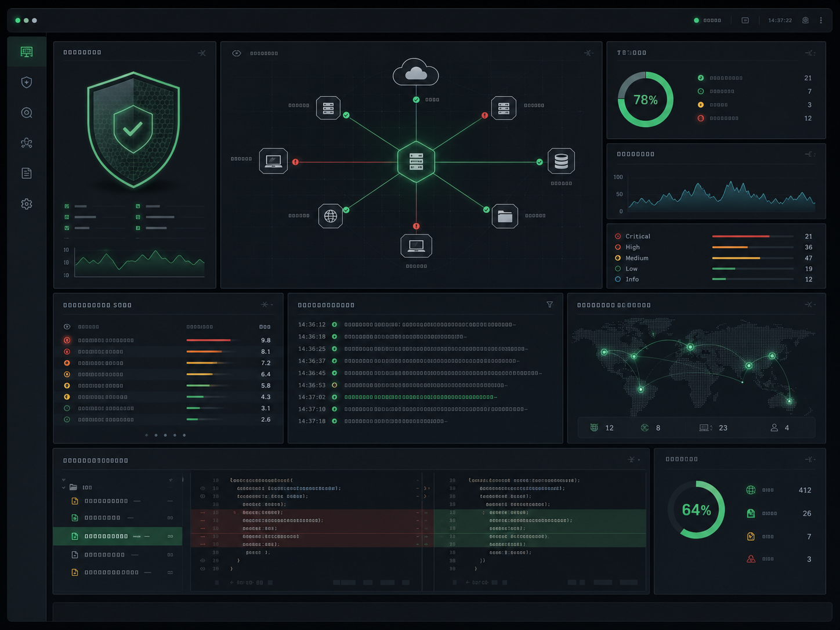The height and width of the screenshot is (630, 840).
Task: Select the cloud node in network map
Action: [x=415, y=72]
